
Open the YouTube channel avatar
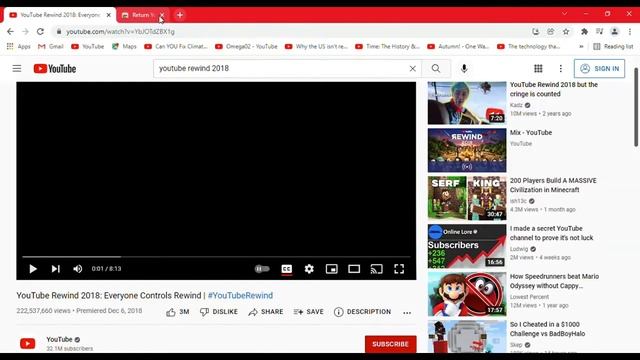click(28, 344)
